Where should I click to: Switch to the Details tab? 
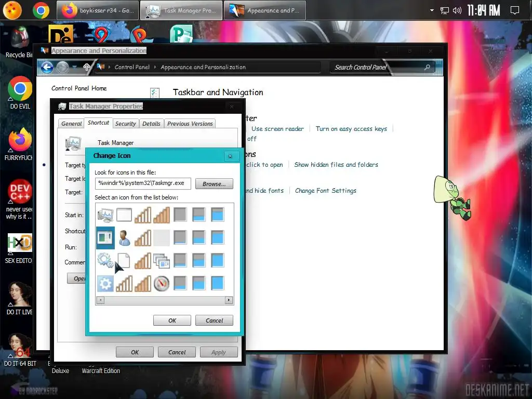[151, 124]
